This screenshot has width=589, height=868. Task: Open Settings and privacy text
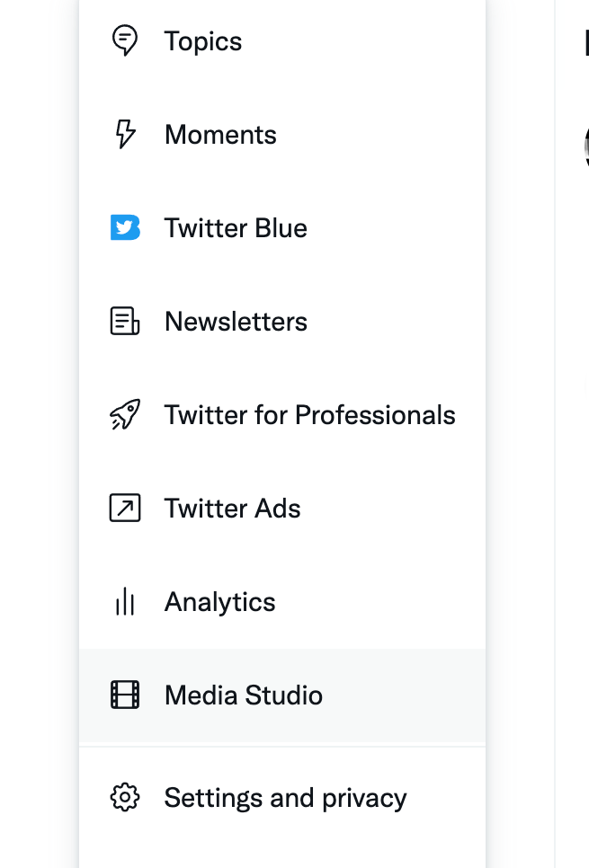[285, 798]
